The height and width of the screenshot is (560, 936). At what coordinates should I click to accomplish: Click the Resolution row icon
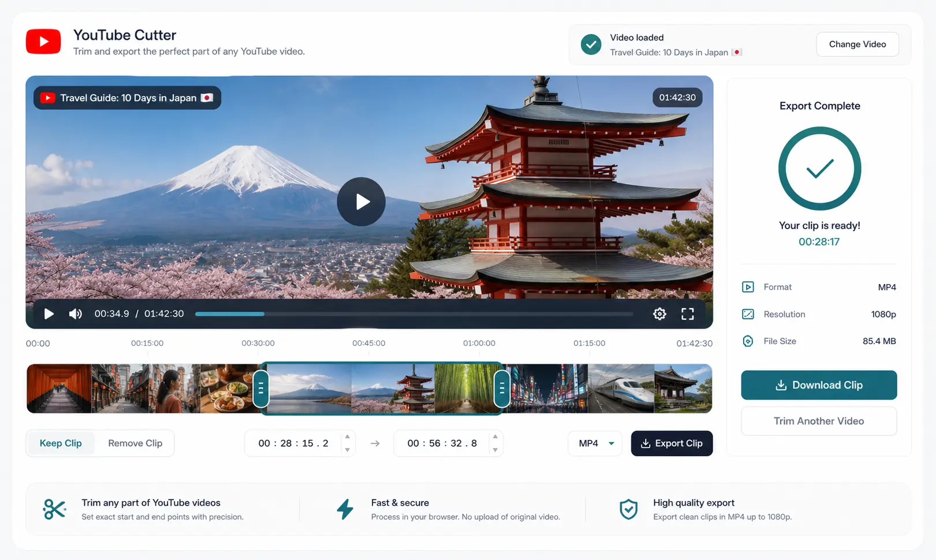[748, 314]
